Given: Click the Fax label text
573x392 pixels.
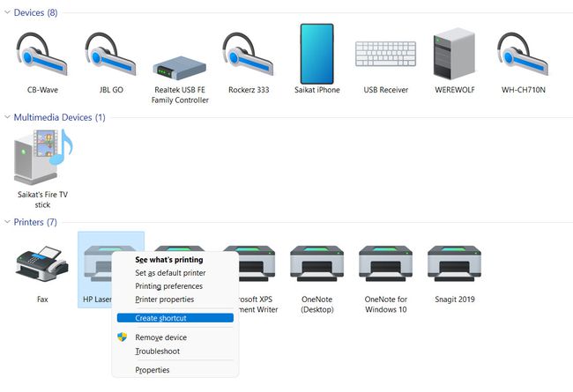Looking at the screenshot, I should point(42,300).
